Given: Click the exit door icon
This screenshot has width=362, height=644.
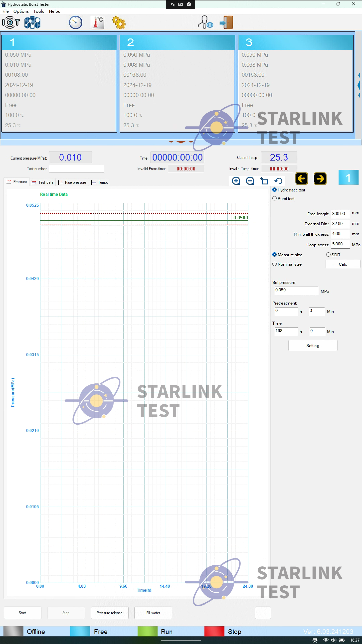Looking at the screenshot, I should pyautogui.click(x=227, y=23).
